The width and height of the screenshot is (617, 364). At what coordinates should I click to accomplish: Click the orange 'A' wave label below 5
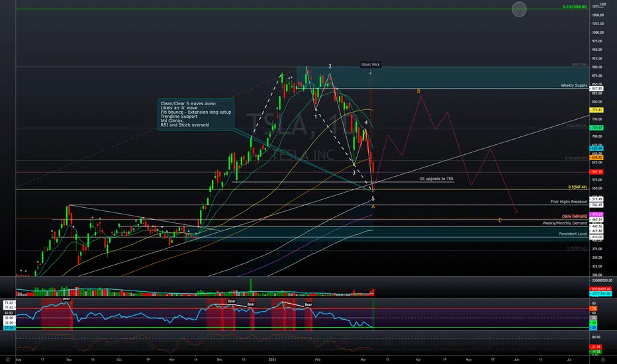click(x=373, y=206)
